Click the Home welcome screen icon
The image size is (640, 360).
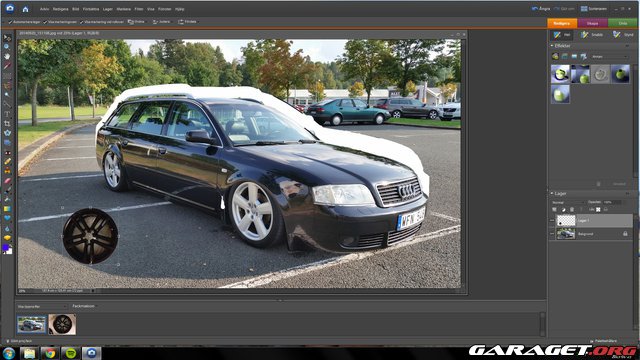(x=25, y=9)
